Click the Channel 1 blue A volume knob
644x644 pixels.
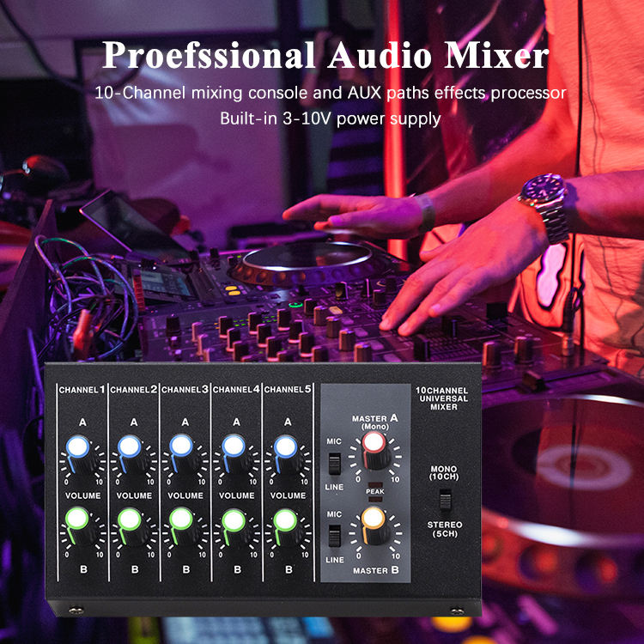(77, 447)
